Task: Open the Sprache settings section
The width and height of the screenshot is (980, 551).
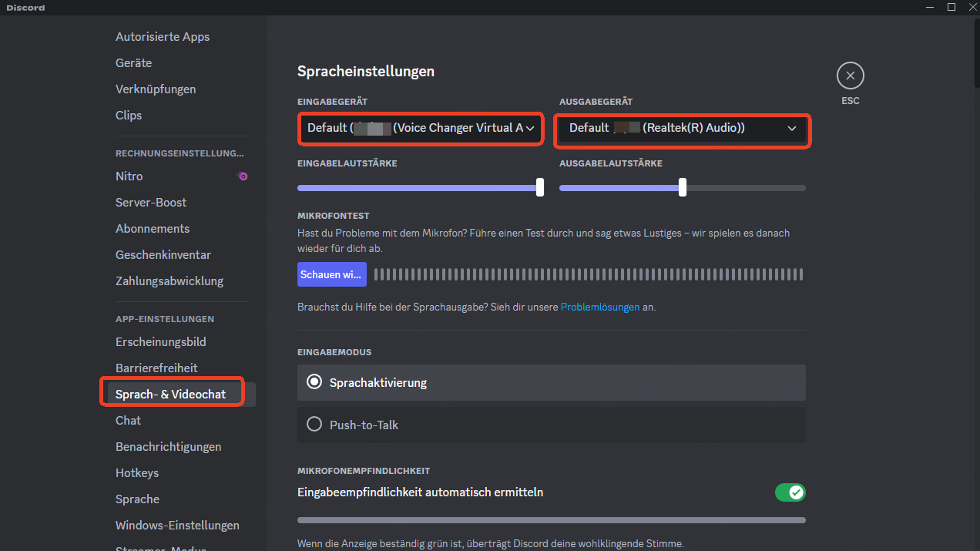Action: tap(137, 499)
